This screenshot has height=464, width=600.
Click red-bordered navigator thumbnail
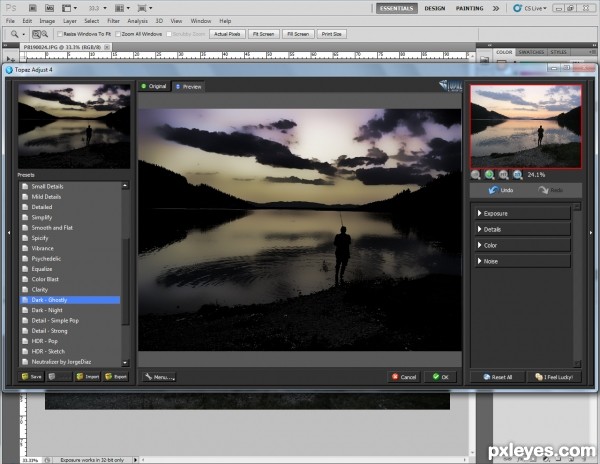pyautogui.click(x=526, y=126)
